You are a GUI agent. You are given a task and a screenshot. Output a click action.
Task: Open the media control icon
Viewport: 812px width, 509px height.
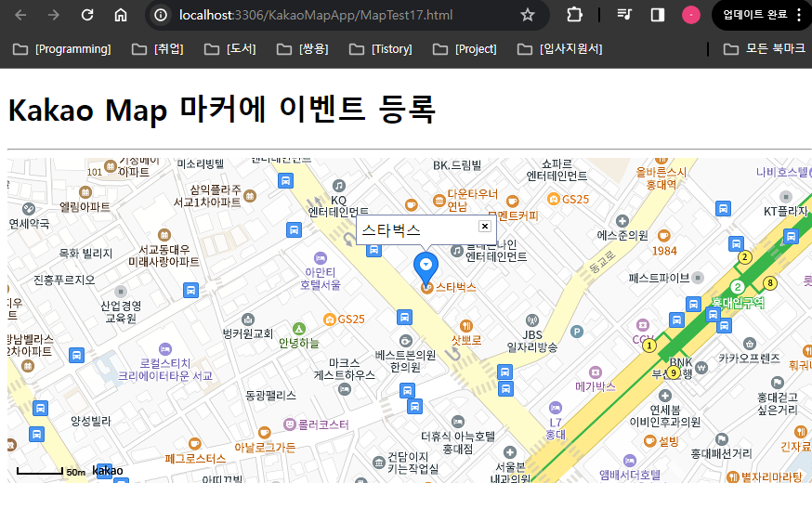[x=624, y=15]
